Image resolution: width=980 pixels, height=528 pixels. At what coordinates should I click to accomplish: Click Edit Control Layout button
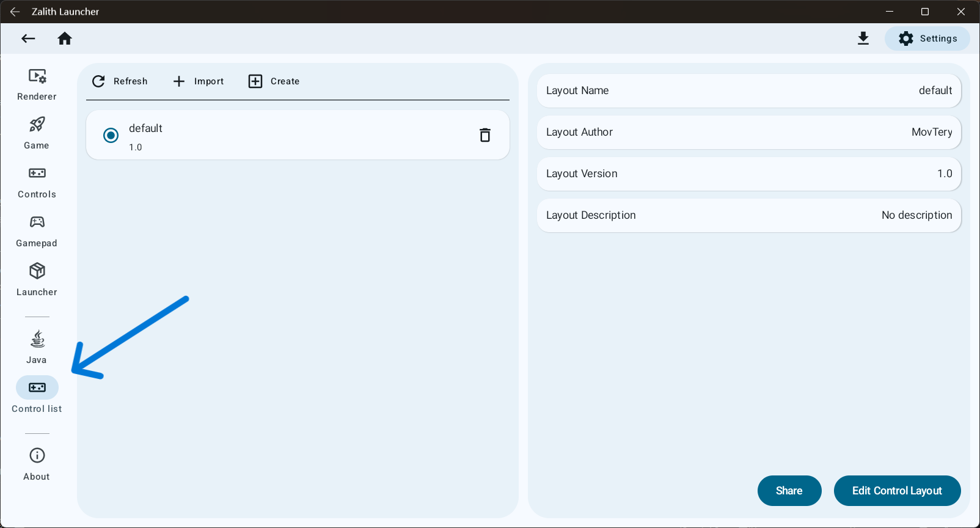pyautogui.click(x=897, y=491)
